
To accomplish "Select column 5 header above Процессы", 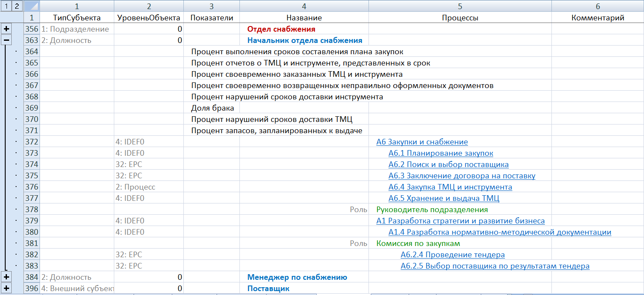I will pos(460,6).
